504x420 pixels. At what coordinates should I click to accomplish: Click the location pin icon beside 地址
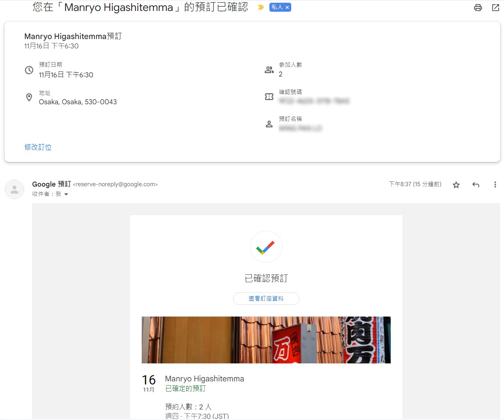pyautogui.click(x=29, y=97)
